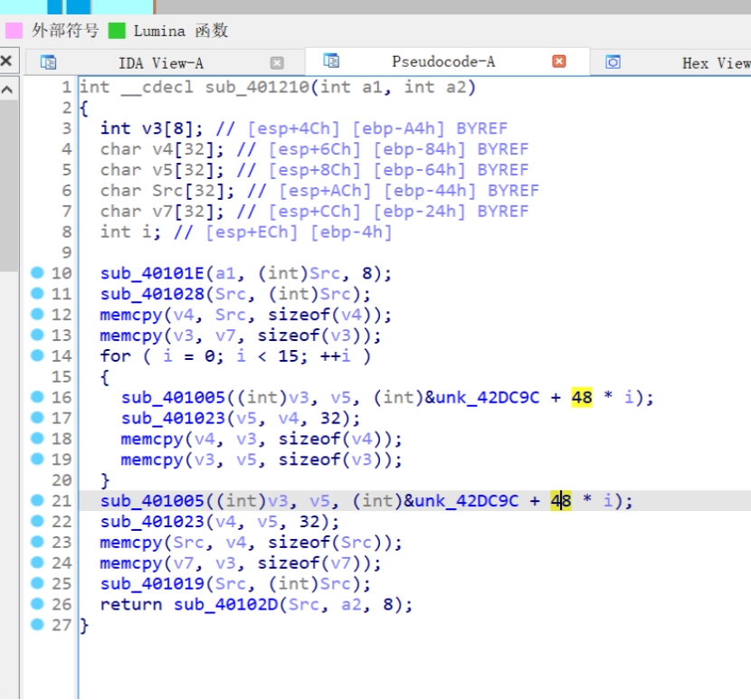Click sub_401023 on line 17
The width and height of the screenshot is (751, 700).
(174, 419)
